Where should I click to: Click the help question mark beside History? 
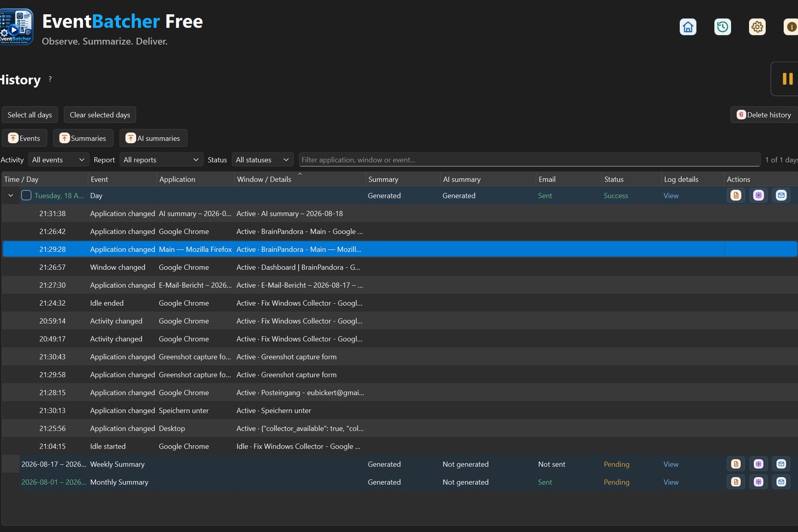50,79
